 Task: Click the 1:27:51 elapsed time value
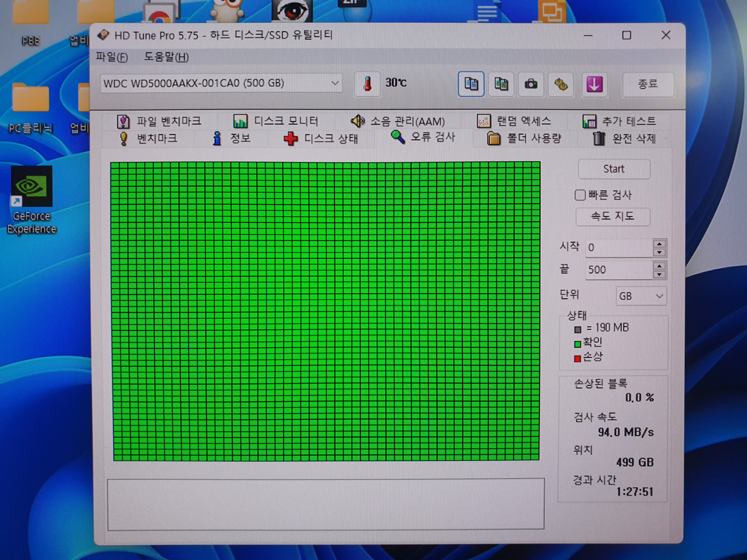(x=635, y=492)
